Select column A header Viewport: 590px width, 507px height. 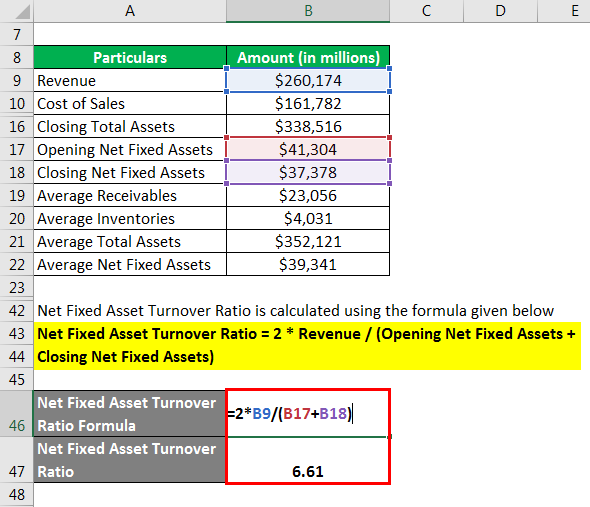coord(130,11)
